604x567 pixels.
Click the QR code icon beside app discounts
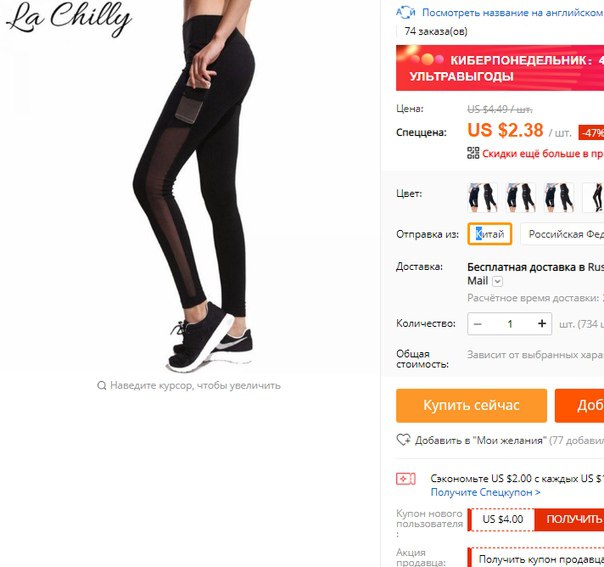click(x=473, y=153)
